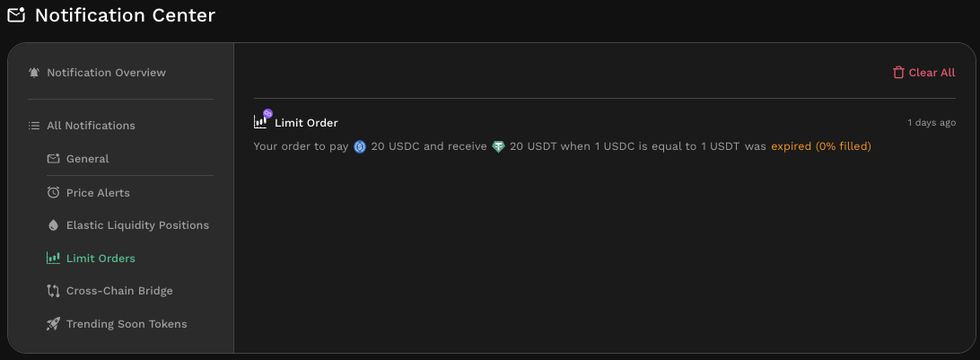This screenshot has width=980, height=360.
Task: Click the green USDT Tether icon
Action: coord(499,146)
